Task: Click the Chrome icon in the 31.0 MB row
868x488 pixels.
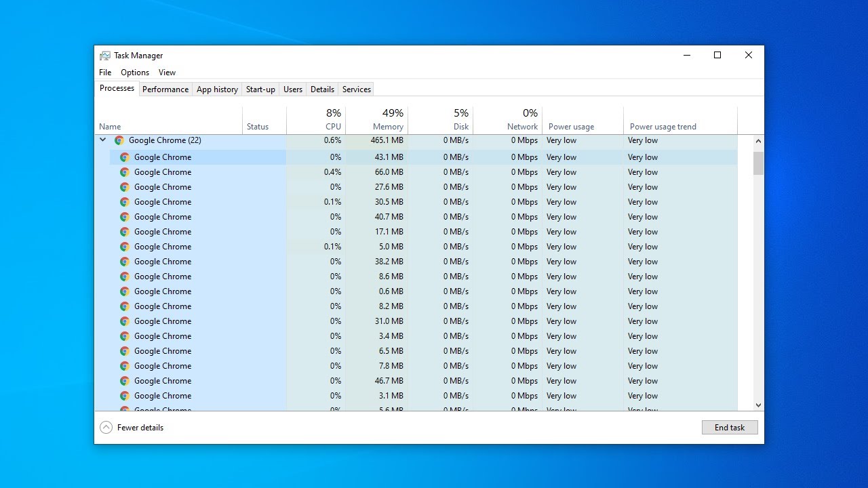Action: pyautogui.click(x=125, y=321)
